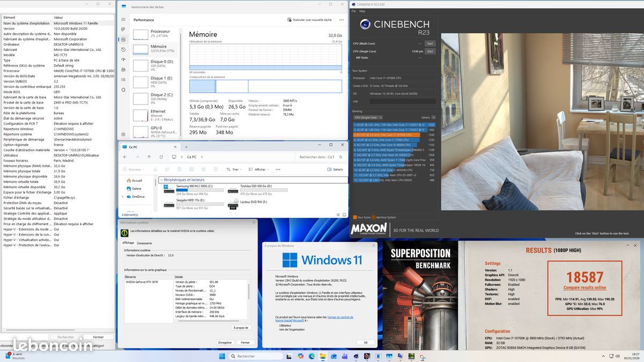This screenshot has height=362, width=644.
Task: Click Enregistrer in NVIDIA system info
Action: [225, 342]
